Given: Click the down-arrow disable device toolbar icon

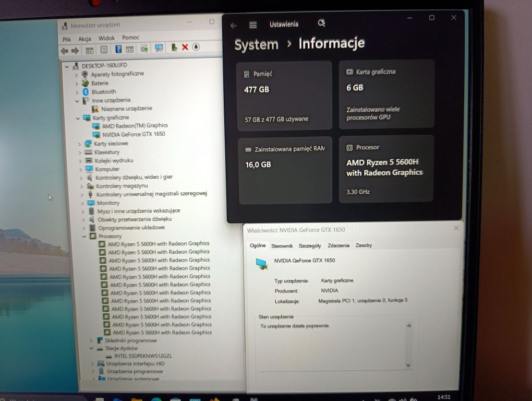Looking at the screenshot, I should point(196,47).
